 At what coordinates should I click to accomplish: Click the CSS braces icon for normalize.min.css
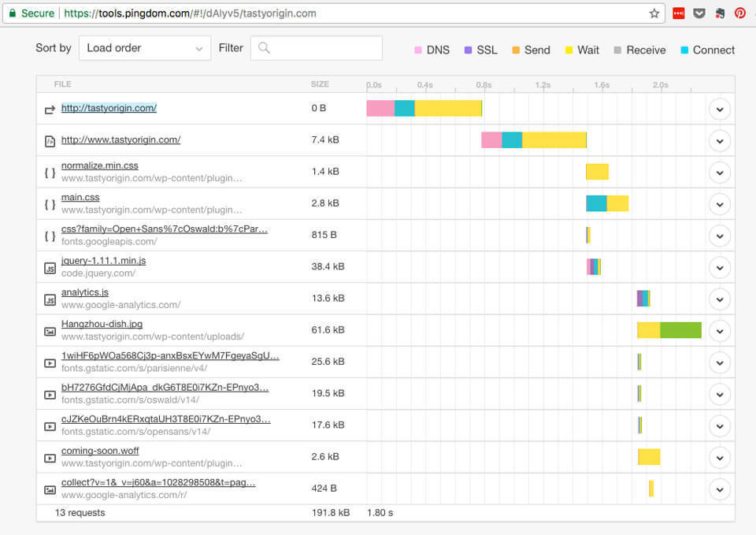click(50, 173)
